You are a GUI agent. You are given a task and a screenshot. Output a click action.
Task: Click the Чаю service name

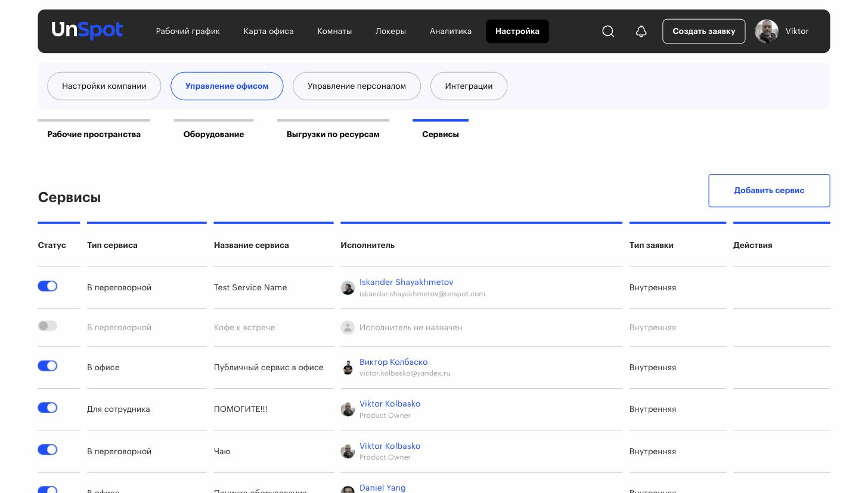coord(222,451)
